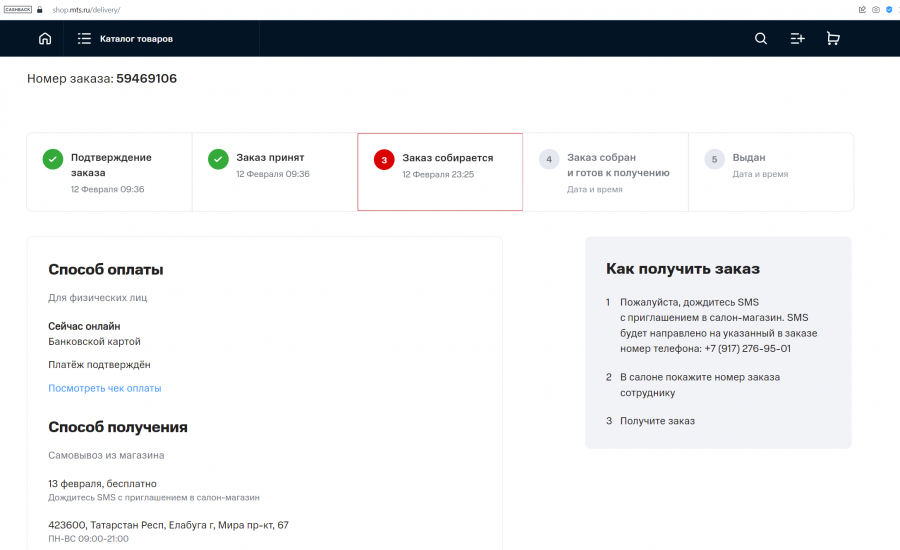Viewport: 900px width, 550px height.
Task: Click the Получите заказ instruction
Action: pos(657,421)
